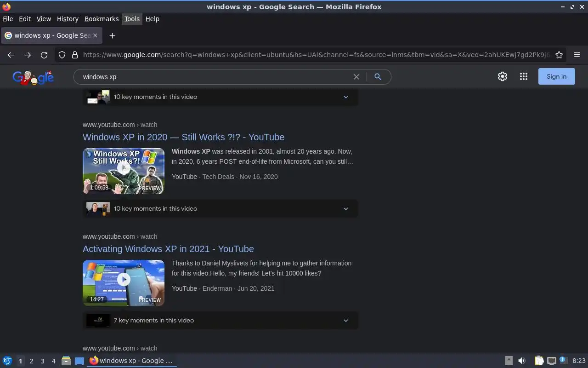Viewport: 588px width, 368px height.
Task: Open the Google apps grid
Action: tap(524, 77)
